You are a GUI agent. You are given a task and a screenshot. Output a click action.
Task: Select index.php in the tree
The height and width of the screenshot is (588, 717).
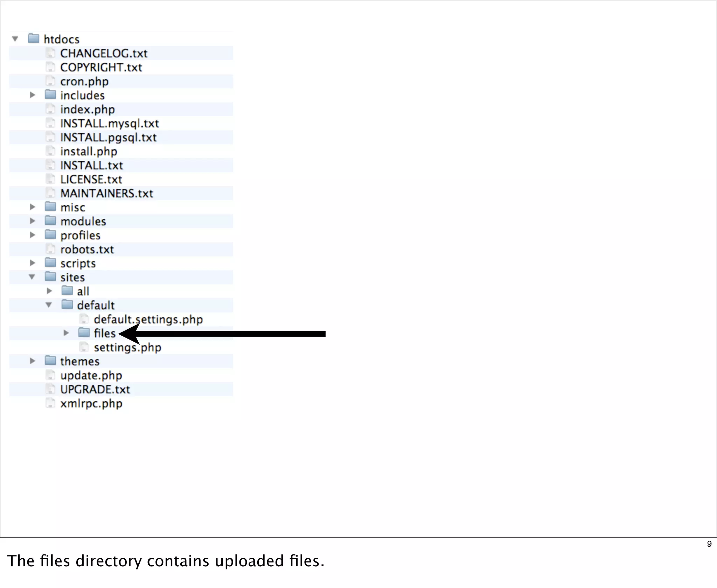pos(88,110)
